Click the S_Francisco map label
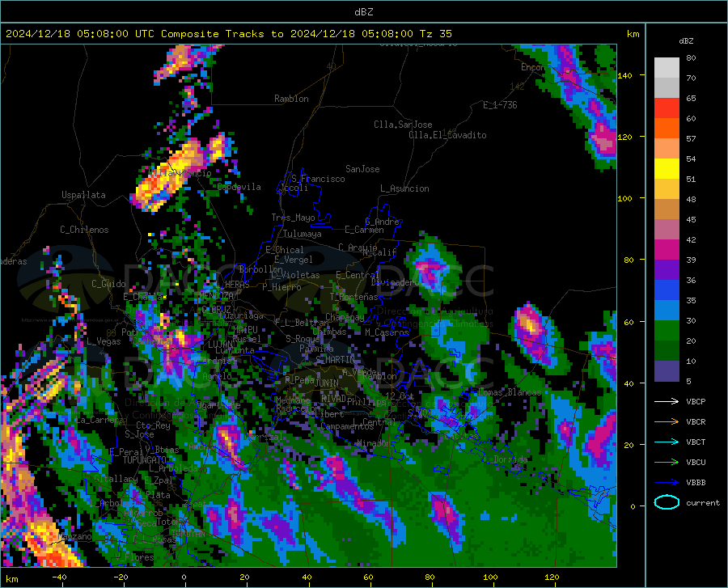The height and width of the screenshot is (588, 728). point(318,179)
